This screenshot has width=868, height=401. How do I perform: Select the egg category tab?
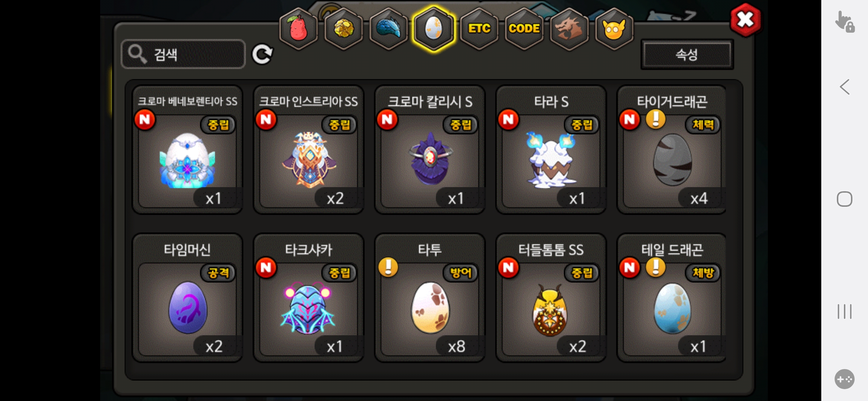(434, 29)
